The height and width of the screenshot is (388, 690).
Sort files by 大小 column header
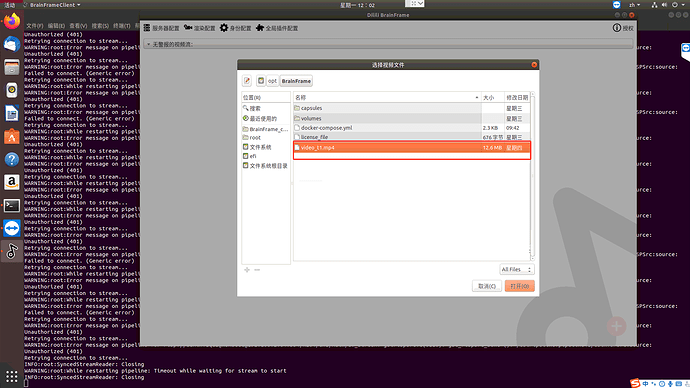point(492,97)
